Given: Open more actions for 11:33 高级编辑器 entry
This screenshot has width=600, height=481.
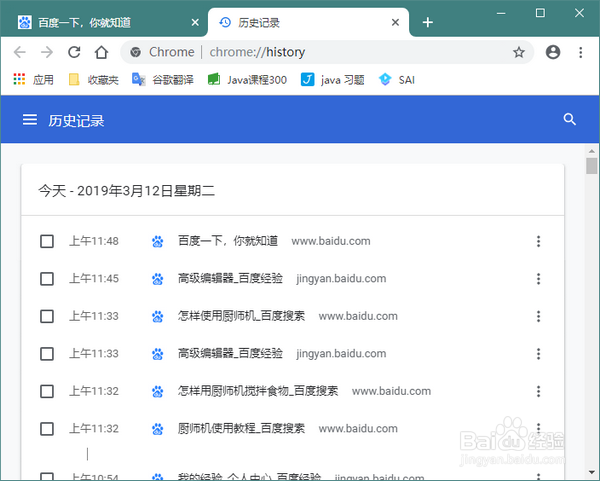Looking at the screenshot, I should click(x=538, y=354).
